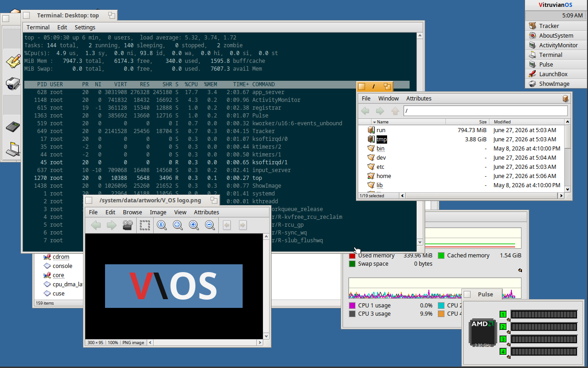Click the Swap space dark green swatch
The width and height of the screenshot is (588, 368).
coord(352,264)
